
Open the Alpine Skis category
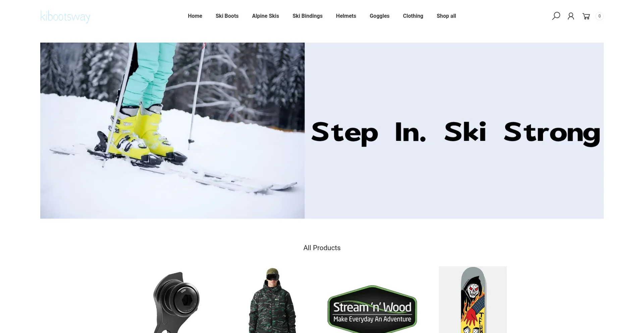[x=266, y=16]
